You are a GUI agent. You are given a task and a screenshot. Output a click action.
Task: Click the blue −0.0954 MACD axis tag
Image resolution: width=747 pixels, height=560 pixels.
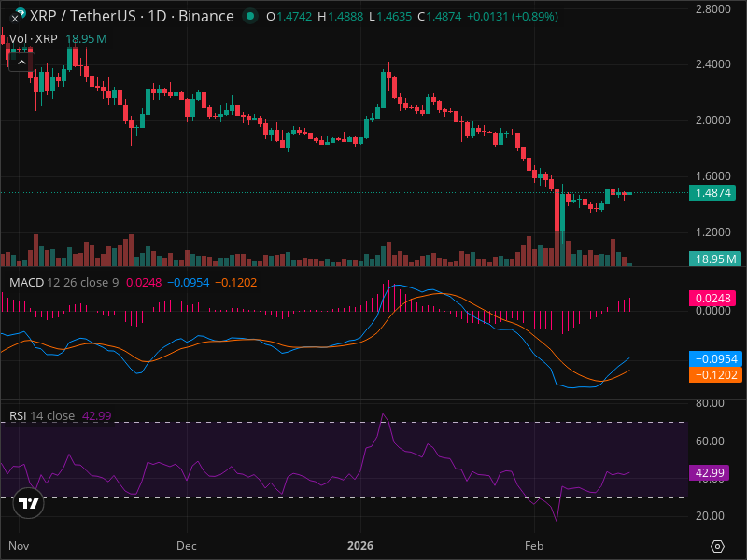pos(715,358)
